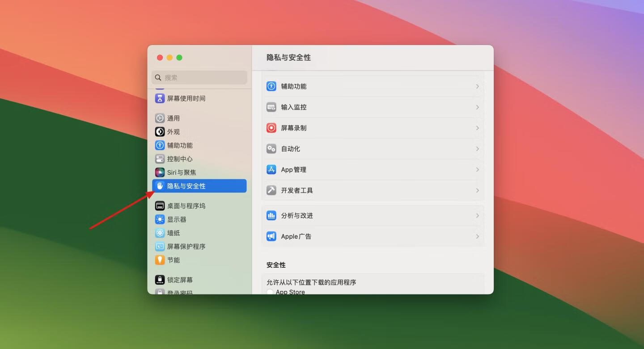Screen dimensions: 644x349
Task: Open 开发者工具 settings row
Action: 297,190
